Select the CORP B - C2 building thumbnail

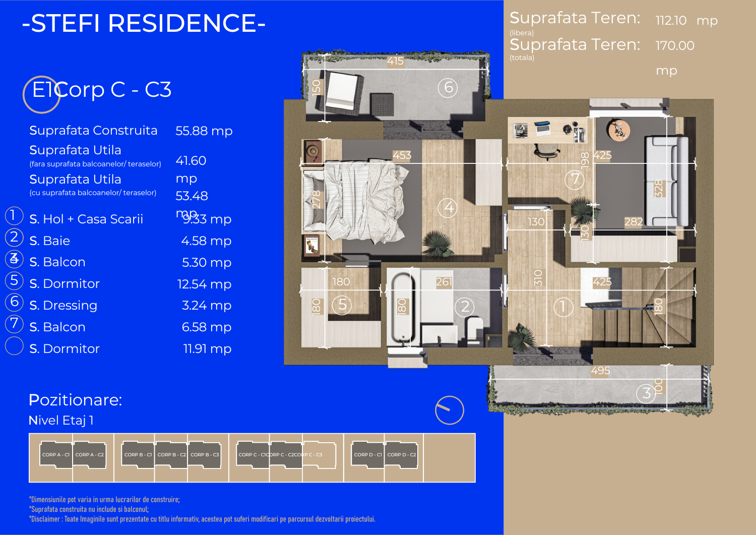(171, 455)
